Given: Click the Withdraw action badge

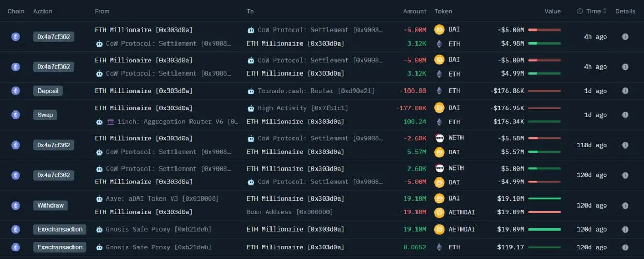Looking at the screenshot, I should (50, 205).
